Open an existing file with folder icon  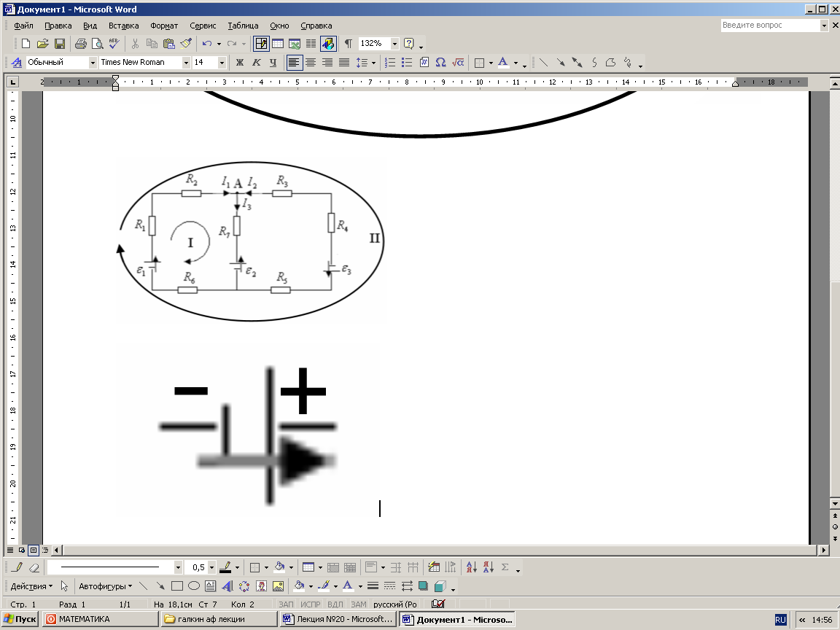[x=42, y=44]
